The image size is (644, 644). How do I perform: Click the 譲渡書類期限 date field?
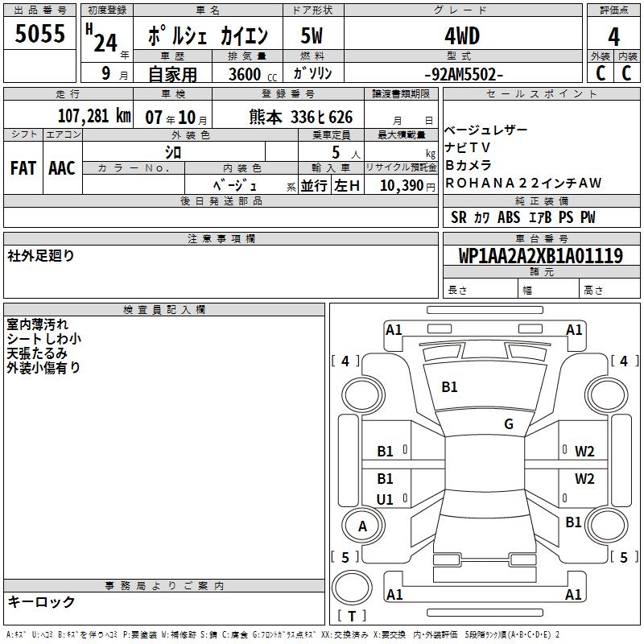click(x=401, y=114)
